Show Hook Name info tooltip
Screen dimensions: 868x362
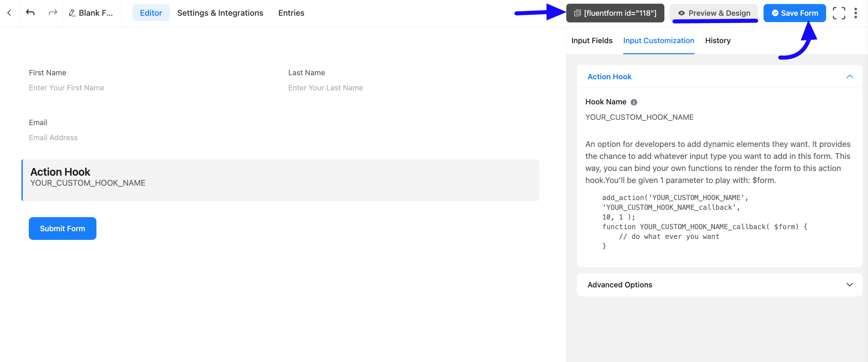point(634,102)
